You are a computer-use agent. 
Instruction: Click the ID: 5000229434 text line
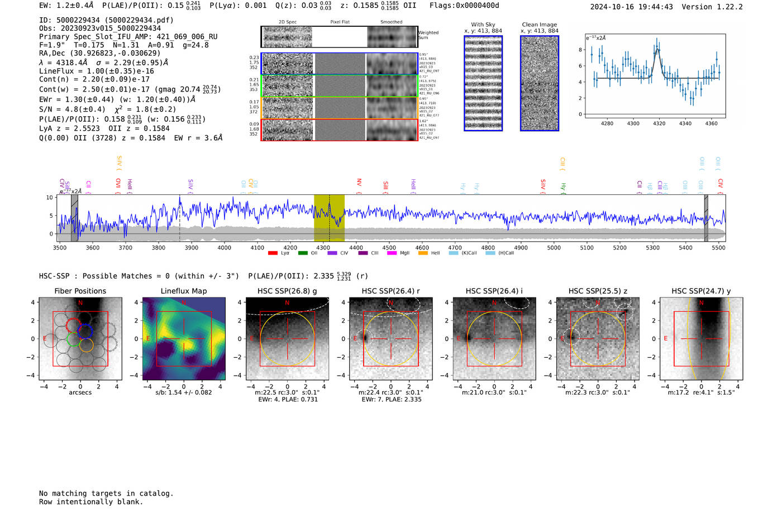pos(106,20)
